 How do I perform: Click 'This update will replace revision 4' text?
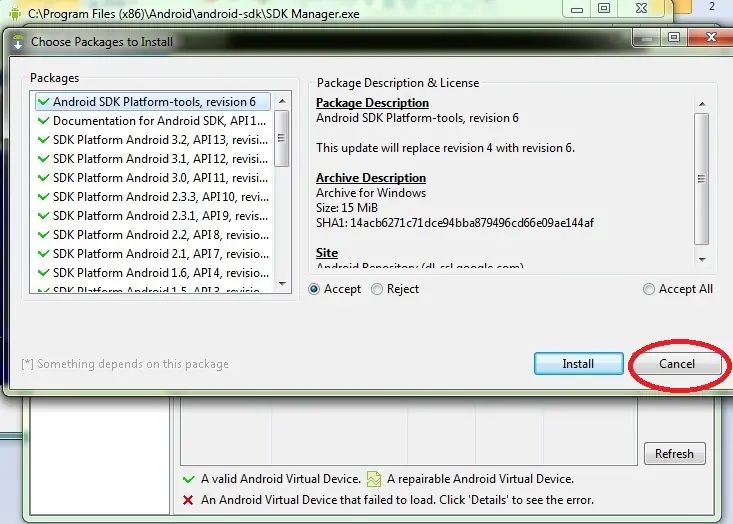tap(445, 148)
